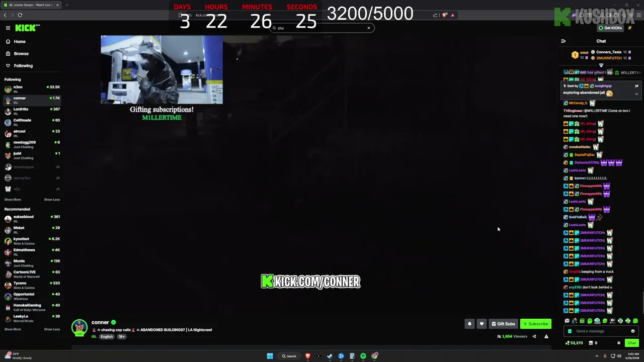Share the stream

(534, 336)
